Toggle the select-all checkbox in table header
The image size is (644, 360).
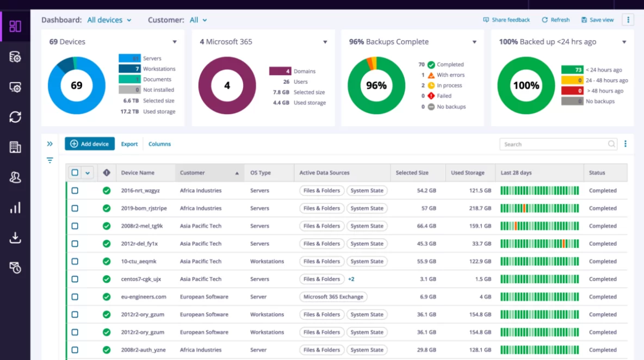click(x=75, y=173)
